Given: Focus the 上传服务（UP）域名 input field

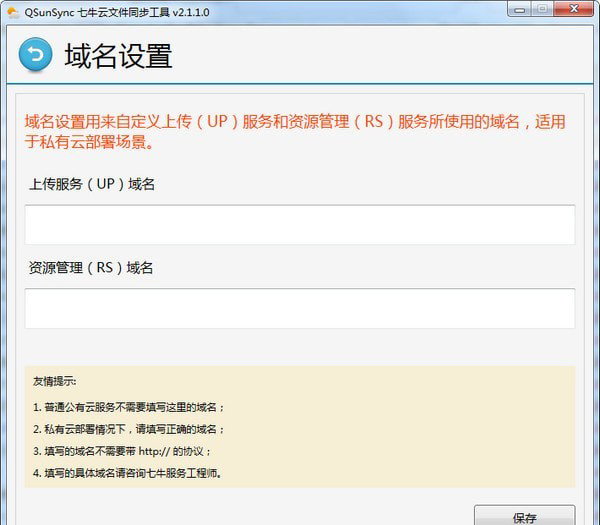Looking at the screenshot, I should click(x=300, y=225).
